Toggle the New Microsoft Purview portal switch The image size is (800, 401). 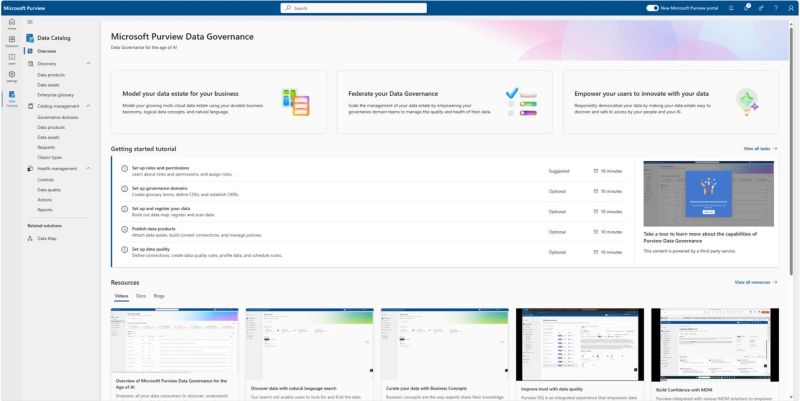coord(653,8)
